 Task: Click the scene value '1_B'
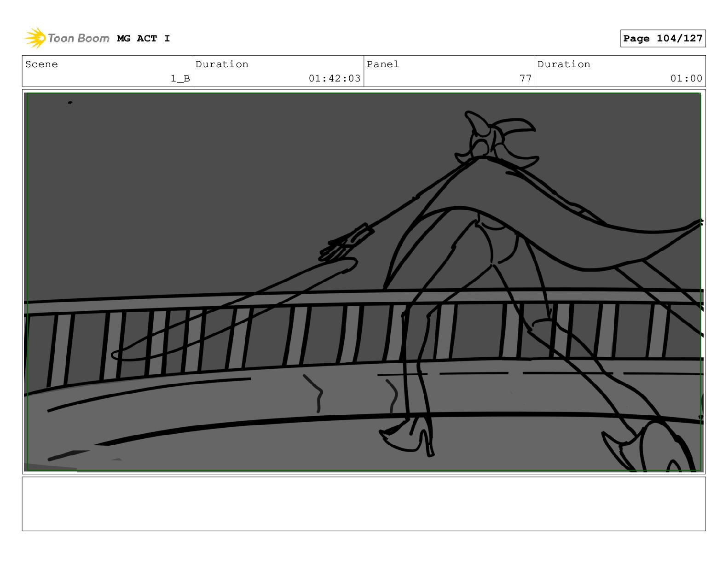pos(180,79)
